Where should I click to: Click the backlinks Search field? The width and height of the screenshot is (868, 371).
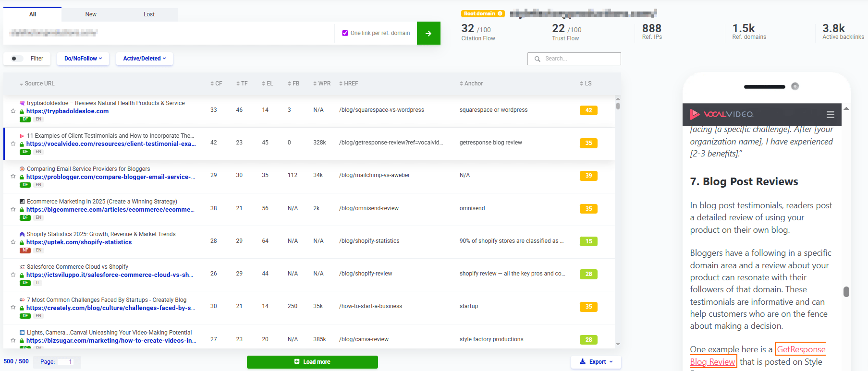(574, 59)
